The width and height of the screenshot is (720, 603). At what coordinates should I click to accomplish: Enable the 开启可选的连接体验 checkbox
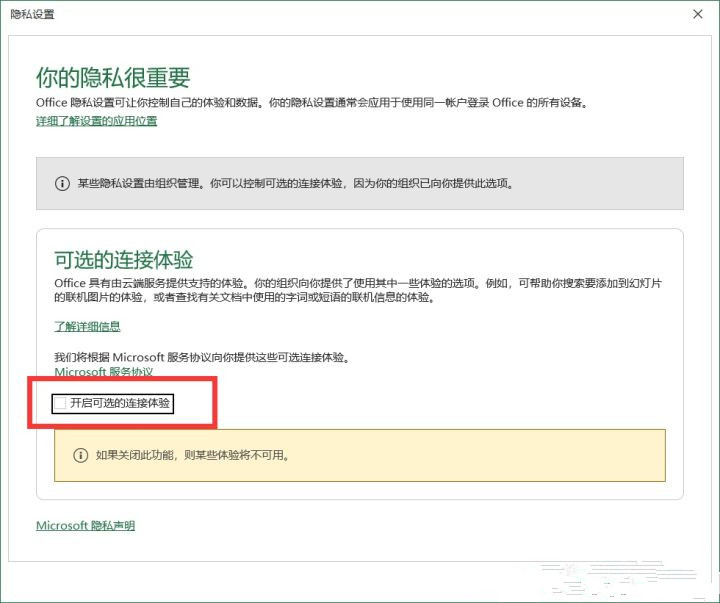61,403
